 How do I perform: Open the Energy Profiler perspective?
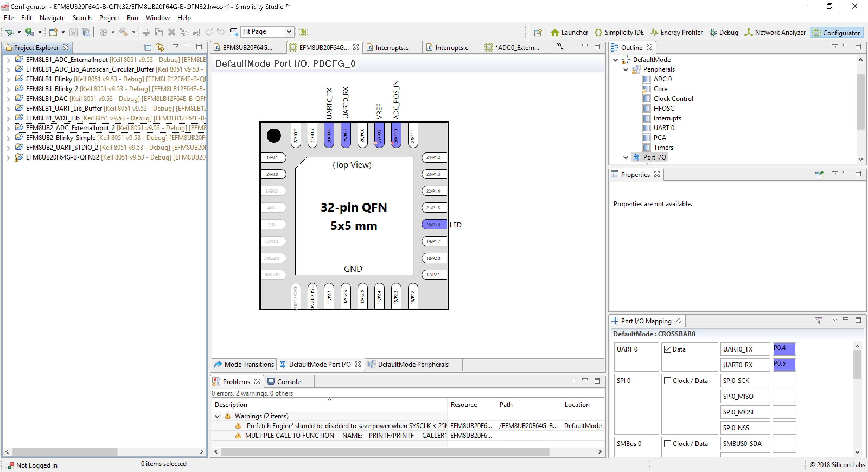pyautogui.click(x=676, y=32)
